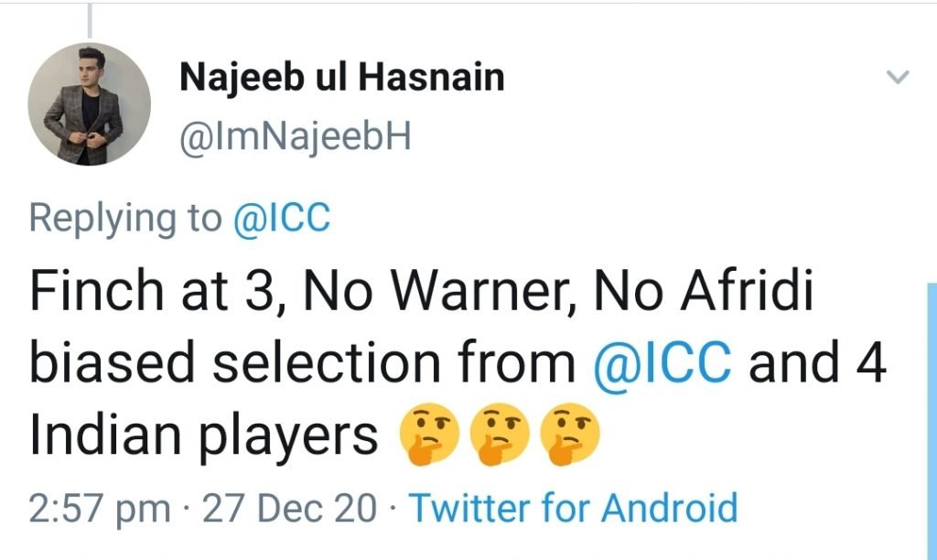This screenshot has width=937, height=560.
Task: Click the 2:57 pm timestamp
Action: pos(99,506)
